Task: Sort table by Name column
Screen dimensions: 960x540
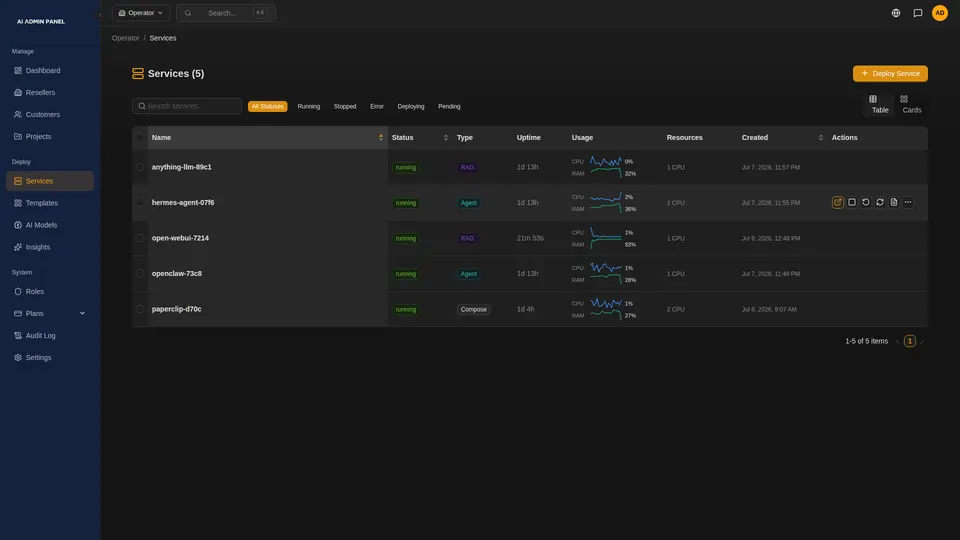Action: [268, 138]
